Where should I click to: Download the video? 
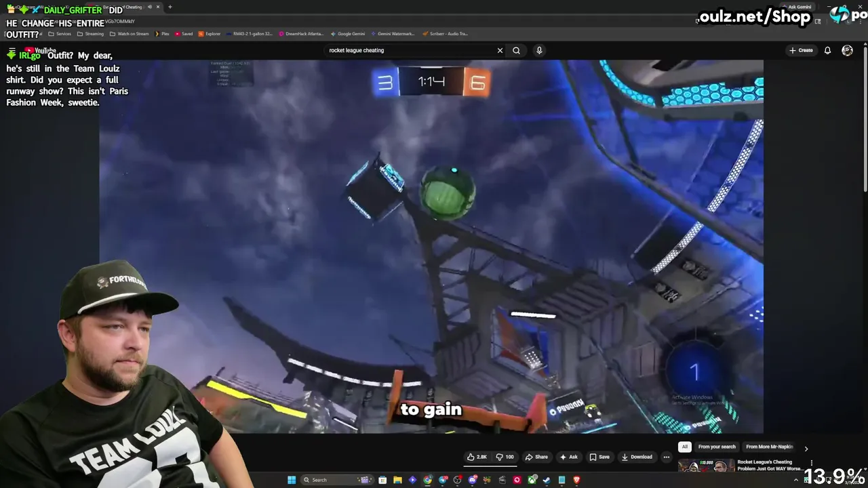637,457
